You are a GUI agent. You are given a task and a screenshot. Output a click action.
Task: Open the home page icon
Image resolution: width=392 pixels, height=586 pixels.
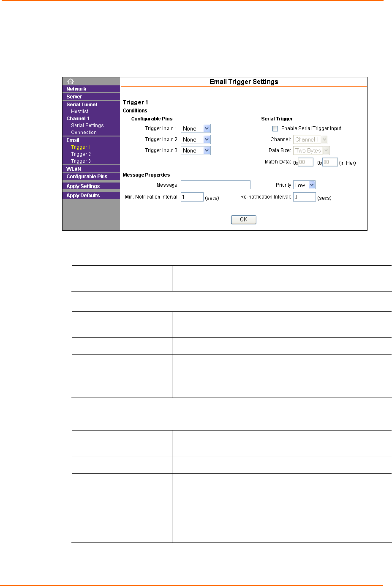click(71, 82)
